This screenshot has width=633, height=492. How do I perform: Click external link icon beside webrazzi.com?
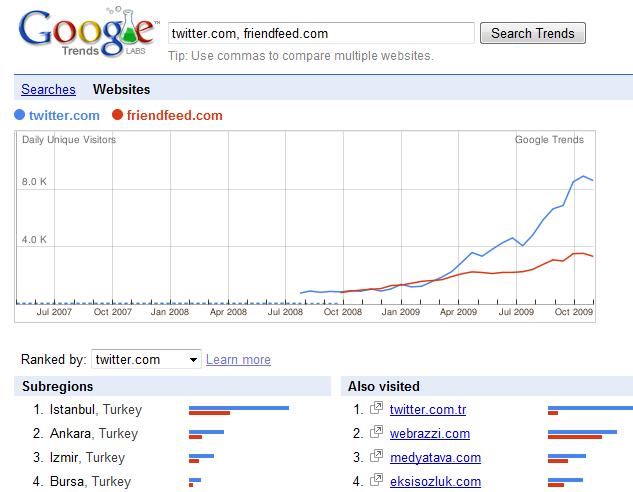point(376,433)
